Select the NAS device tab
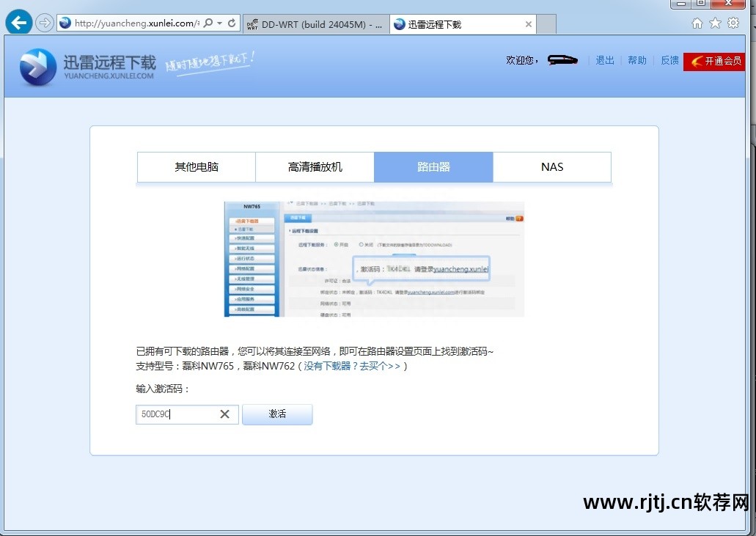This screenshot has height=536, width=756. [x=552, y=166]
